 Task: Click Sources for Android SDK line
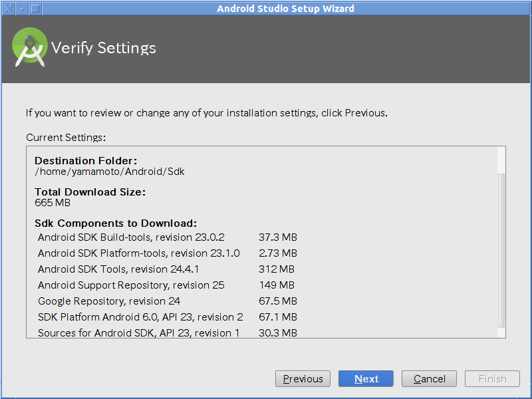pyautogui.click(x=139, y=333)
